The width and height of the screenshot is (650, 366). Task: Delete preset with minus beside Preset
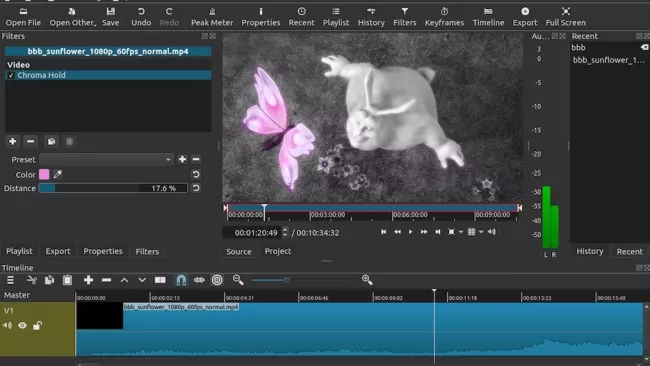coord(196,160)
